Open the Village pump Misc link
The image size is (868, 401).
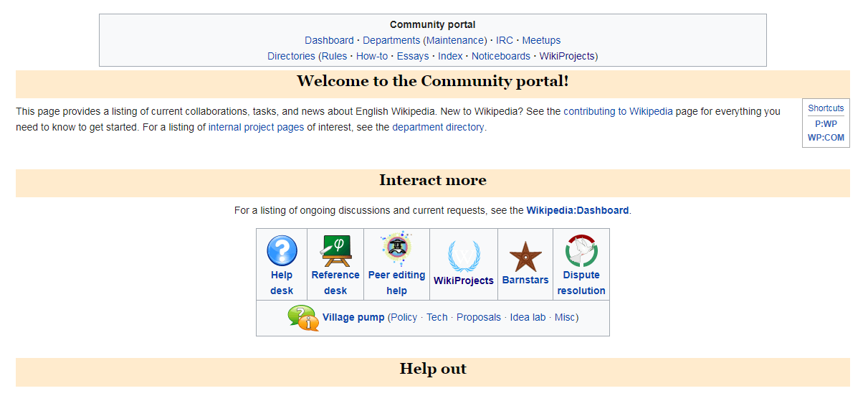(565, 317)
